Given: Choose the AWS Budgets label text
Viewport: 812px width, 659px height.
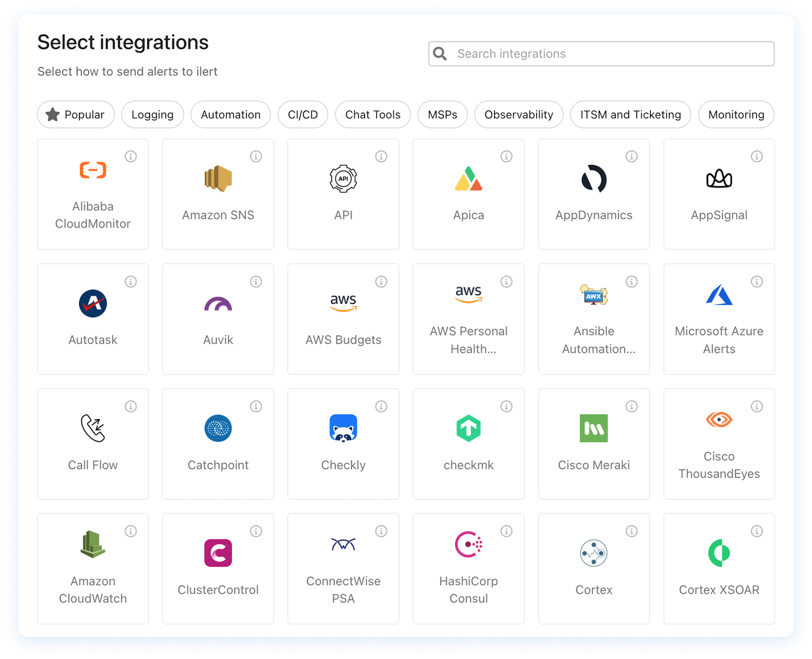Looking at the screenshot, I should (343, 340).
